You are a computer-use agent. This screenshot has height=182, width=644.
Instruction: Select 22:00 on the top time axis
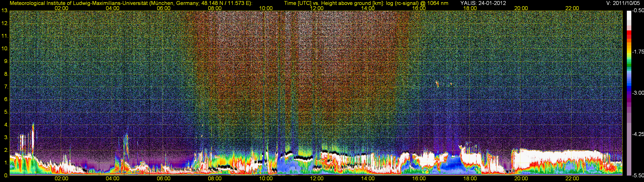[x=572, y=8]
